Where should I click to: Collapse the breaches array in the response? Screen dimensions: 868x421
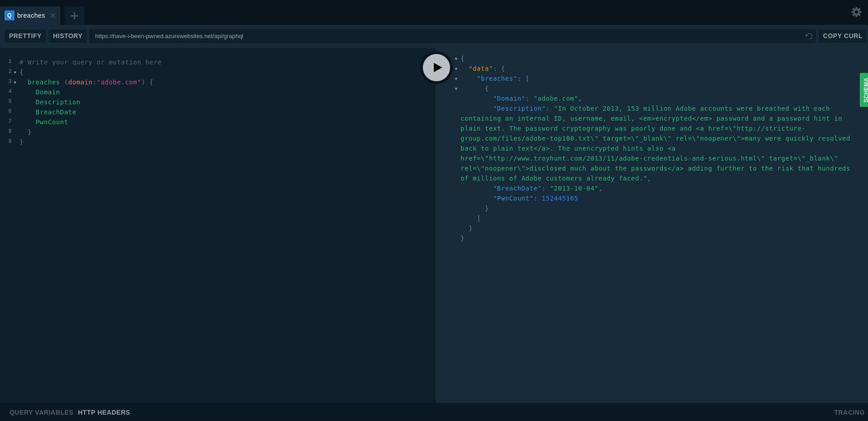[456, 78]
